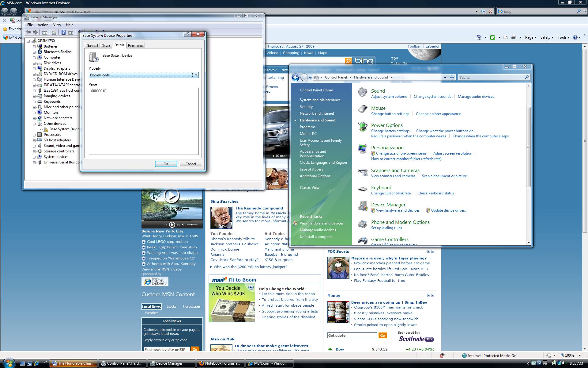Click the Bing search magnifier icon in IE
This screenshot has width=588, height=368.
pos(579,11)
